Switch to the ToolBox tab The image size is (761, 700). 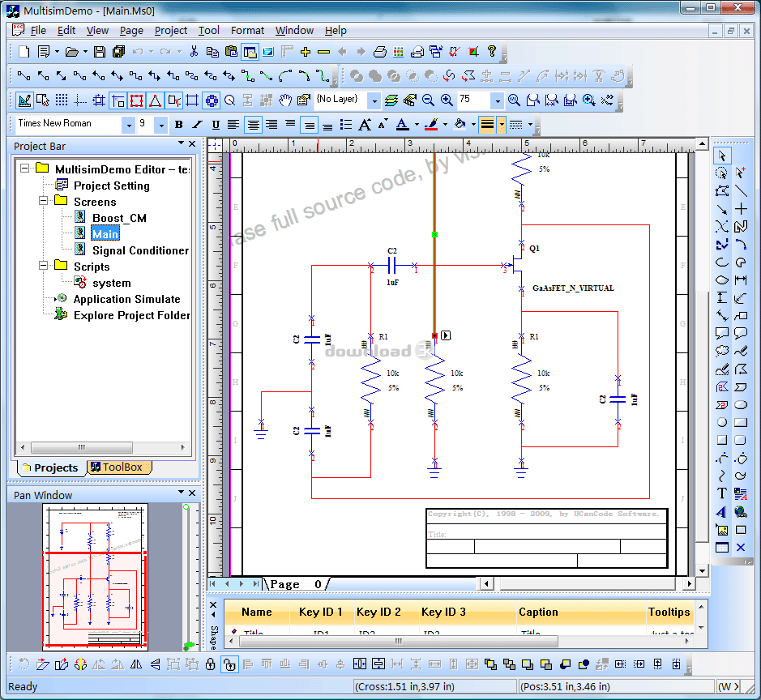[119, 467]
